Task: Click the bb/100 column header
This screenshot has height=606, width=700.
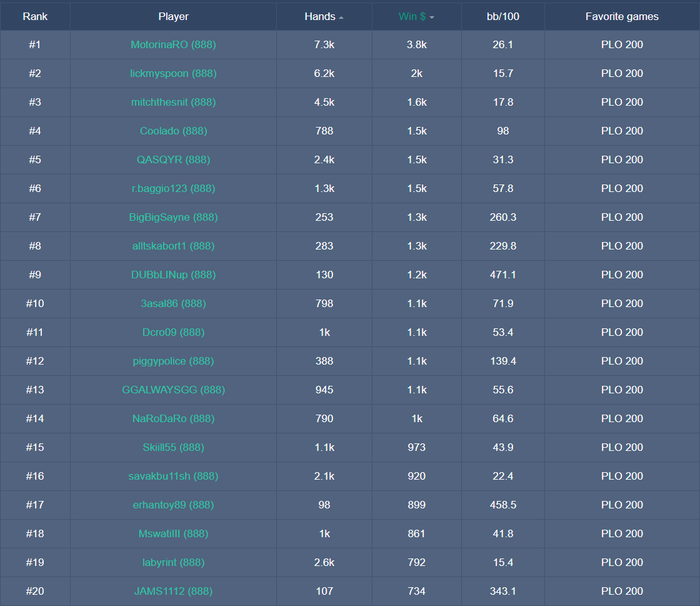Action: click(x=503, y=17)
